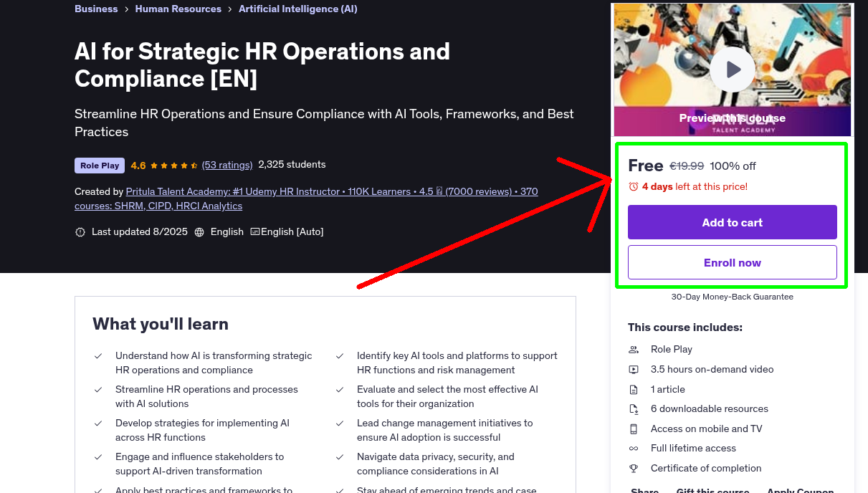Click the Role Play badge
Screen dimensions: 868x493
point(100,166)
